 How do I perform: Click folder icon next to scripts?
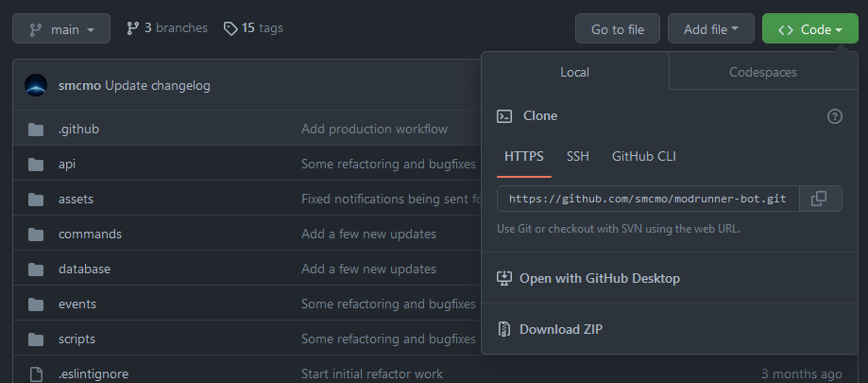click(36, 339)
